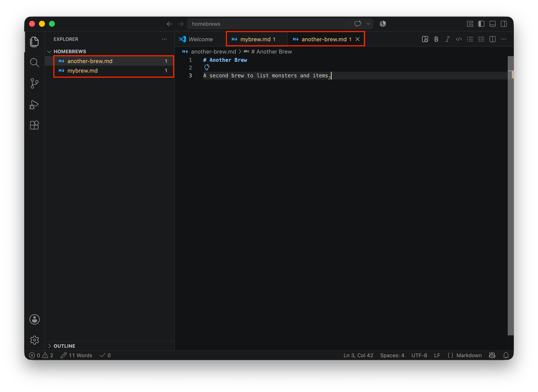Open mybrew.md in Explorer

(110, 70)
